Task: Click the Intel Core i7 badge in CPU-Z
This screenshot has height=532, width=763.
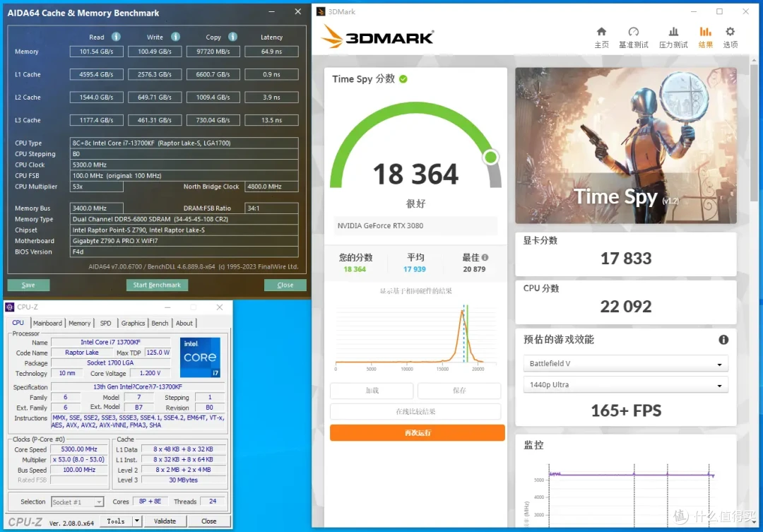Action: tap(200, 357)
